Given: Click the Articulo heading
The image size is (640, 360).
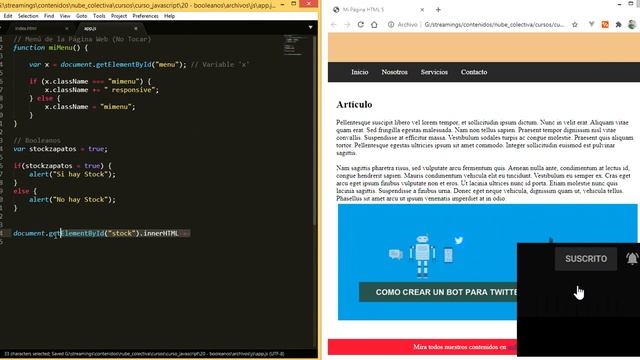Looking at the screenshot, I should click(354, 104).
